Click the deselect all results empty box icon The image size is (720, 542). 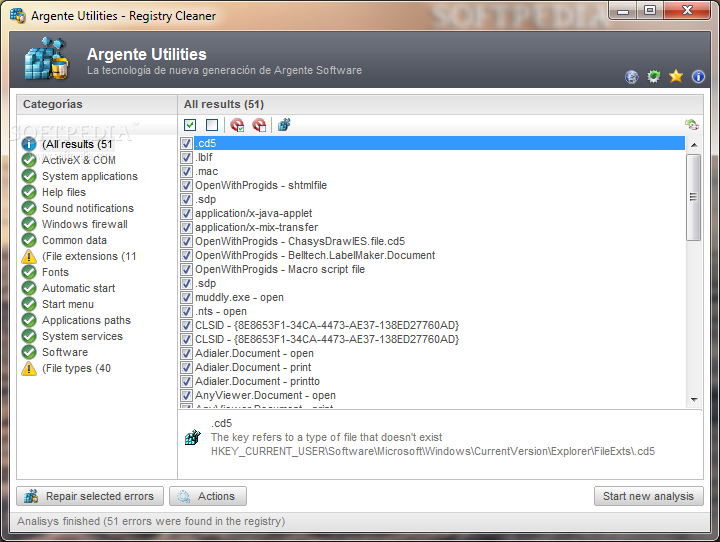[212, 125]
